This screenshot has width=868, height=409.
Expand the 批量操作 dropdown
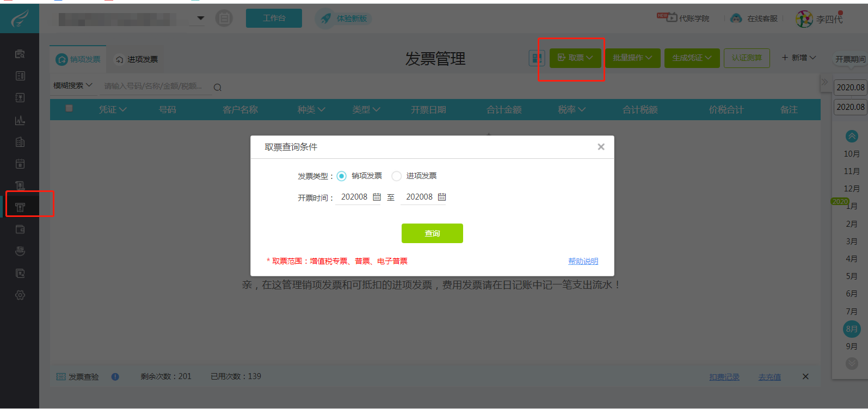(632, 58)
